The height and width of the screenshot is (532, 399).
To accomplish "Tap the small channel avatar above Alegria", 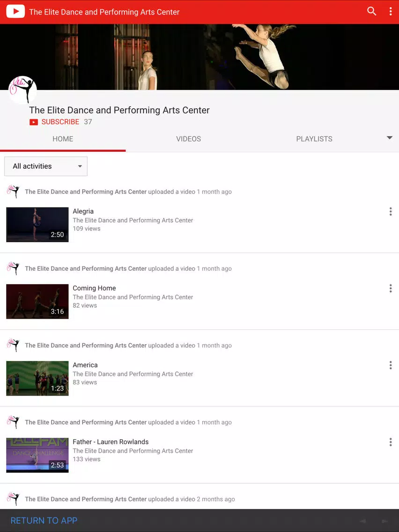I will pyautogui.click(x=13, y=192).
